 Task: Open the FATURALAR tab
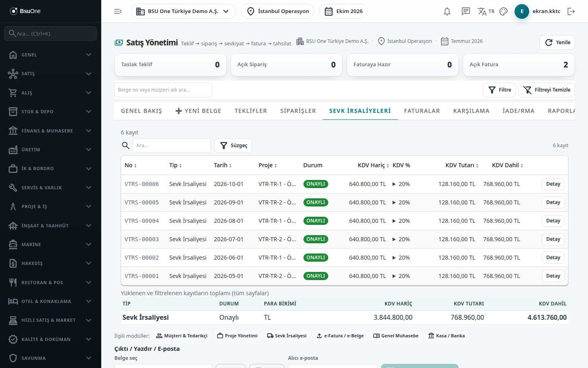tap(422, 111)
